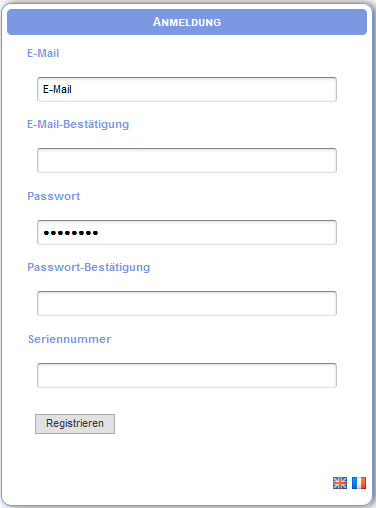Click the Passwort label
This screenshot has height=508, width=376.
point(54,196)
